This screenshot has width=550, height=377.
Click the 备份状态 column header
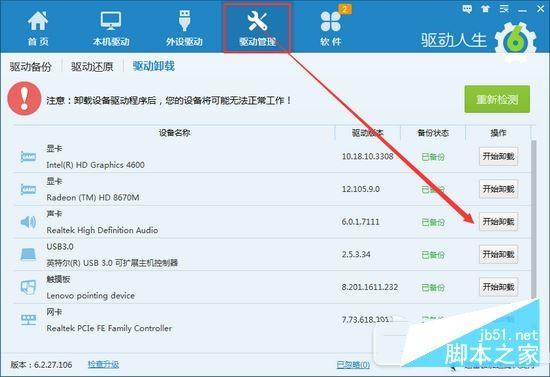[x=433, y=133]
